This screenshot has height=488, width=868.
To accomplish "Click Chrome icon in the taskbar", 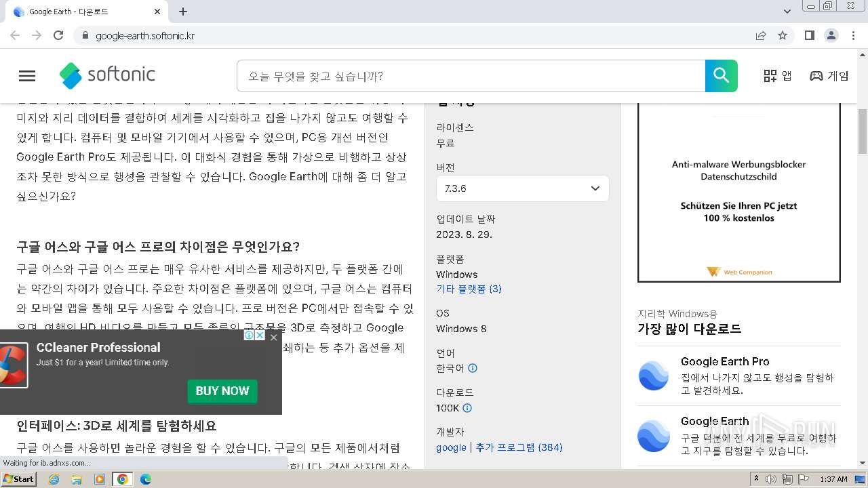I will click(x=123, y=479).
